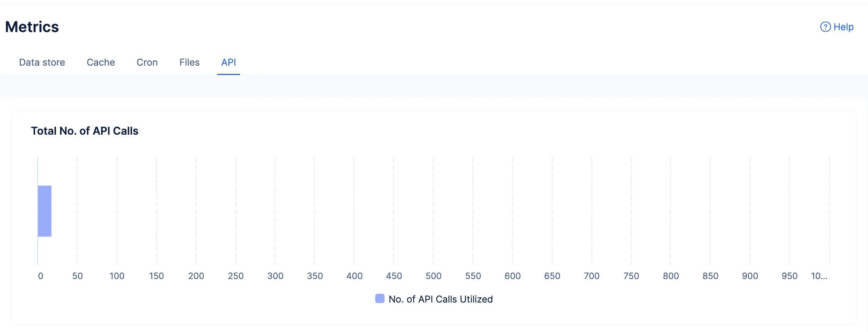
Task: Toggle the legend color swatch for API Calls
Action: pyautogui.click(x=380, y=298)
